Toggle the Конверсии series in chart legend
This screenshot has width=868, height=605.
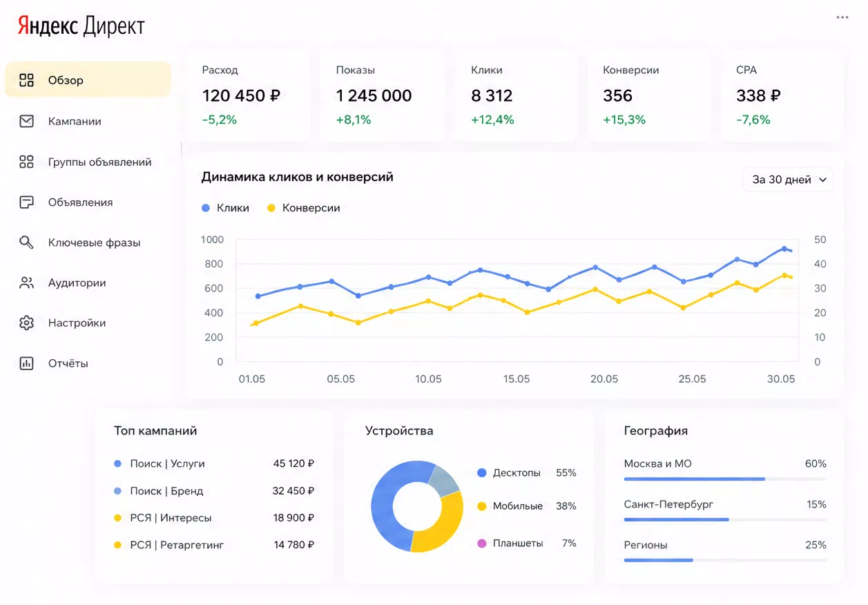[x=303, y=208]
